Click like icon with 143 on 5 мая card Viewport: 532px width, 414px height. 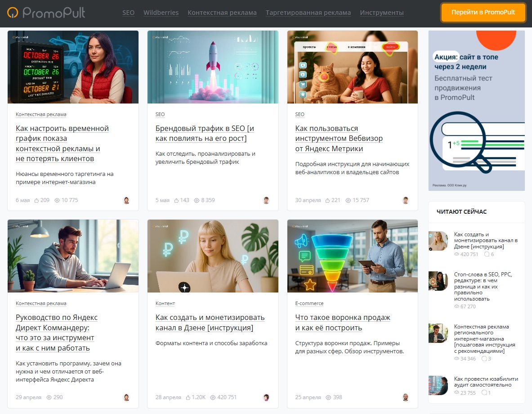176,200
